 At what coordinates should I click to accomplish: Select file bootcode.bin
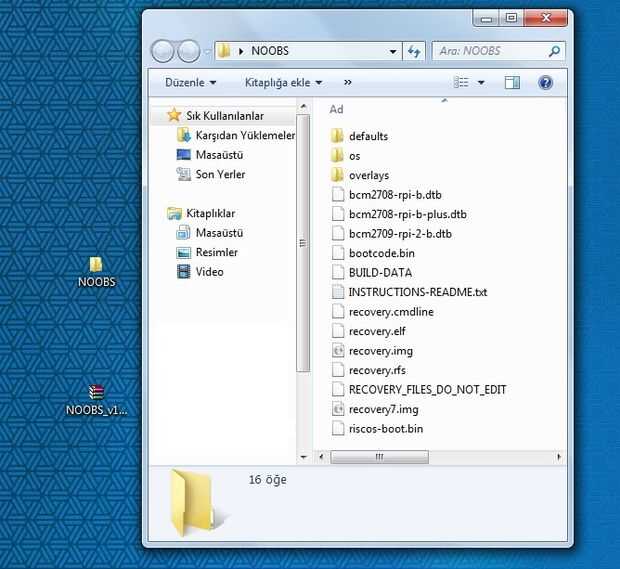pos(382,253)
